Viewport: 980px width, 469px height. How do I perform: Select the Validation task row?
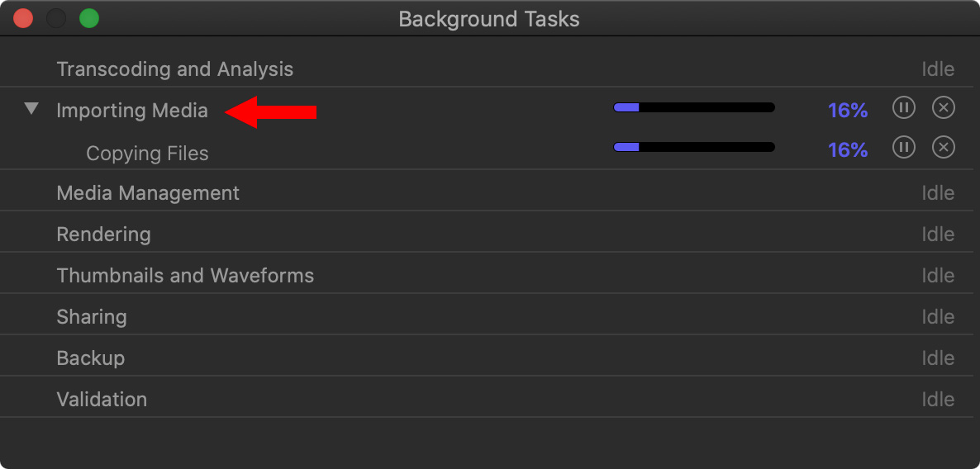point(490,399)
